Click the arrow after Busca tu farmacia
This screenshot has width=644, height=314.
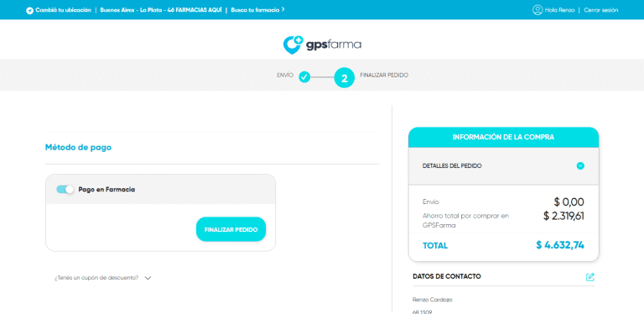tap(283, 10)
